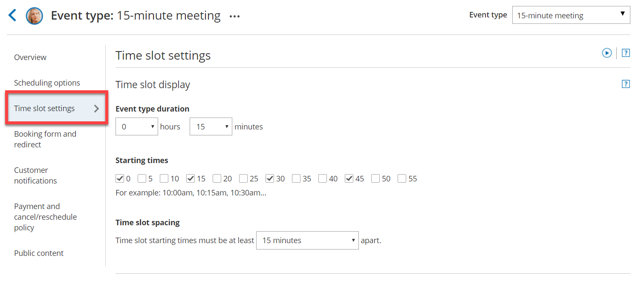Click the user profile avatar
The image size is (644, 284).
(35, 16)
